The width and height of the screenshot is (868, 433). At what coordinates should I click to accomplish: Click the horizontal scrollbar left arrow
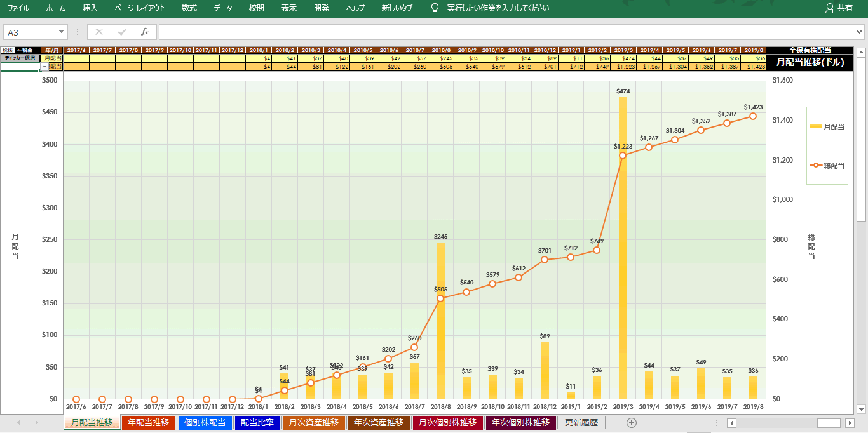[x=731, y=423]
